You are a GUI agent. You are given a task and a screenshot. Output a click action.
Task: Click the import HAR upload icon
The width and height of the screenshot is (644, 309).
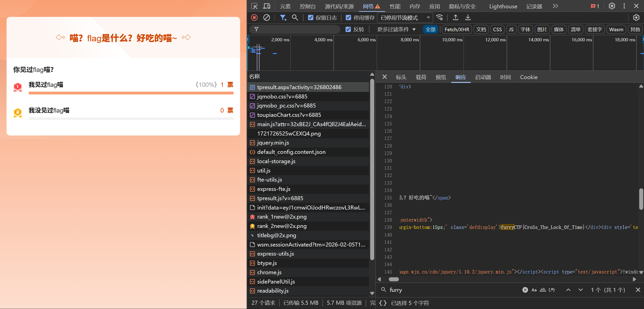tap(455, 17)
